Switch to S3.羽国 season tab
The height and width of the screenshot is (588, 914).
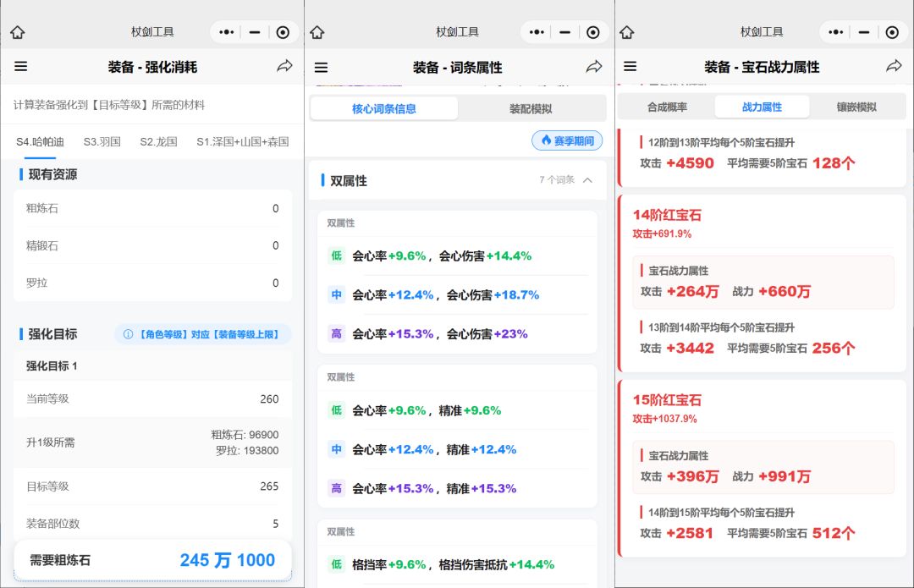pyautogui.click(x=102, y=141)
